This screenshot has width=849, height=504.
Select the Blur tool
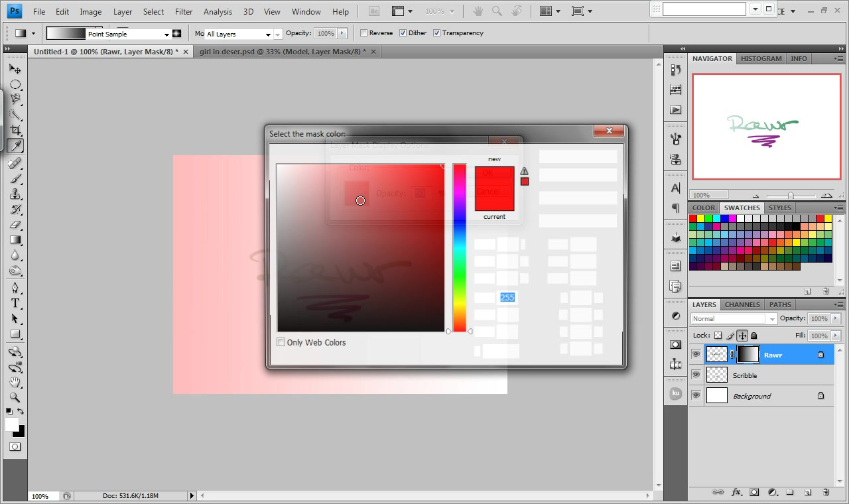point(15,256)
